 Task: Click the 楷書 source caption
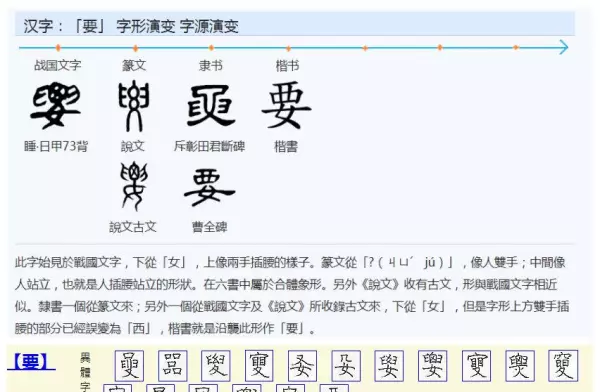coord(286,146)
